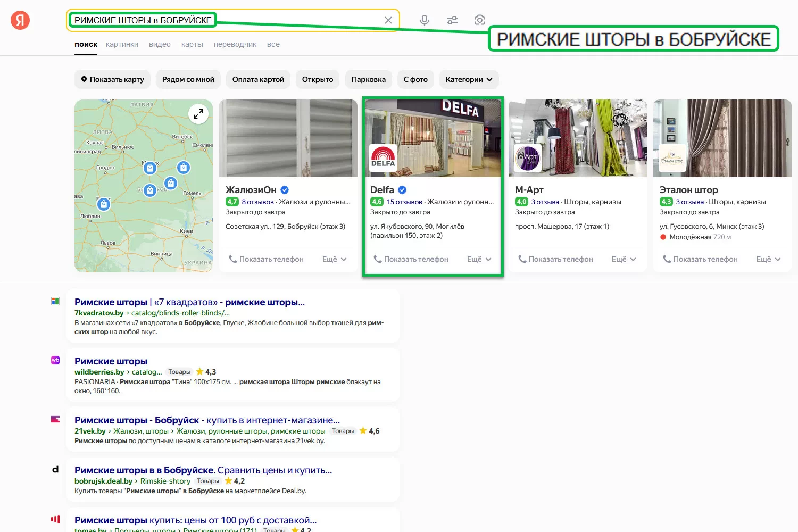Open M-Арт curtains shop photo
Viewport: 798px width, 532px height.
pyautogui.click(x=578, y=138)
